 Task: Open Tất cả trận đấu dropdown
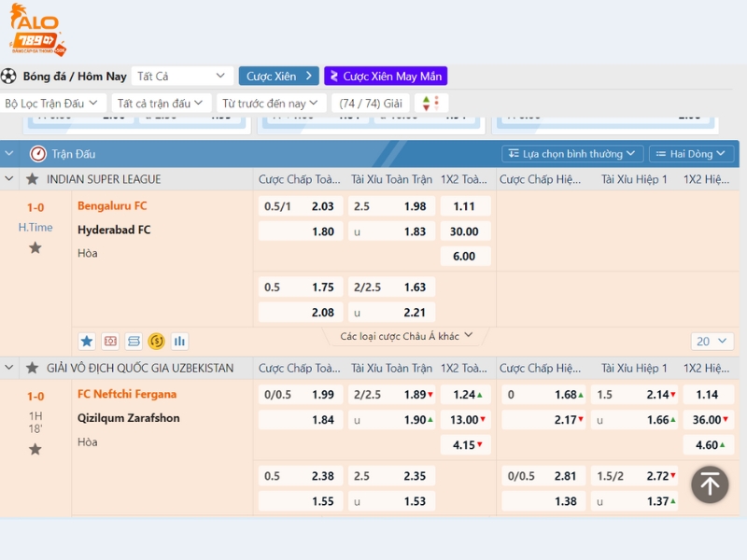pos(161,104)
